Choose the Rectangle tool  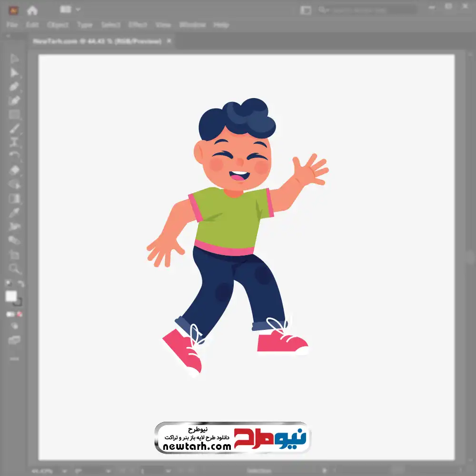pyautogui.click(x=14, y=114)
